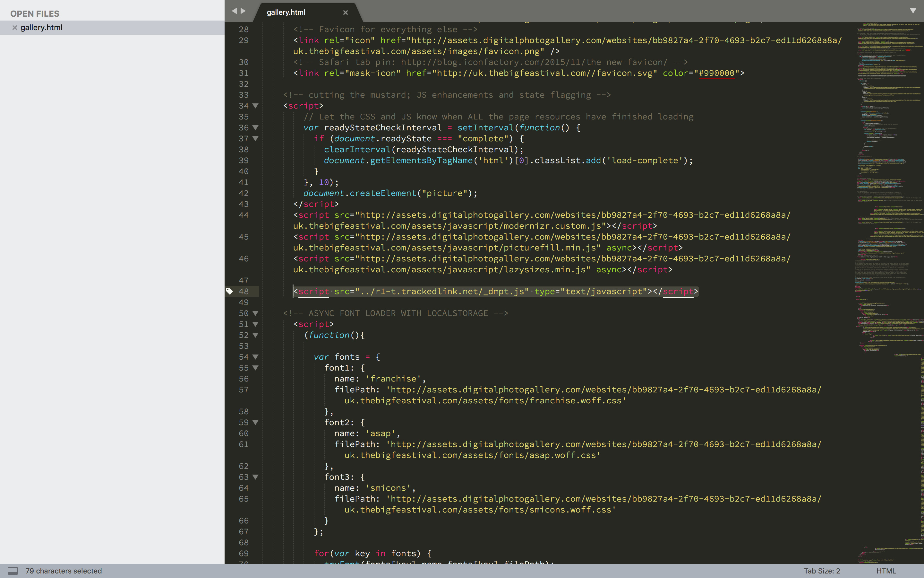This screenshot has width=924, height=578.
Task: Collapse font1 block at line 55
Action: [255, 368]
